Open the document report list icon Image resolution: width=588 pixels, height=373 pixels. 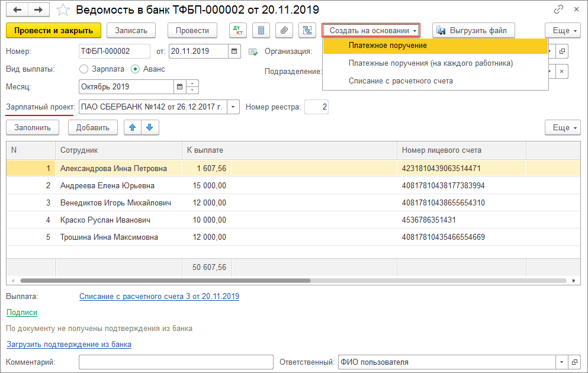tap(261, 30)
